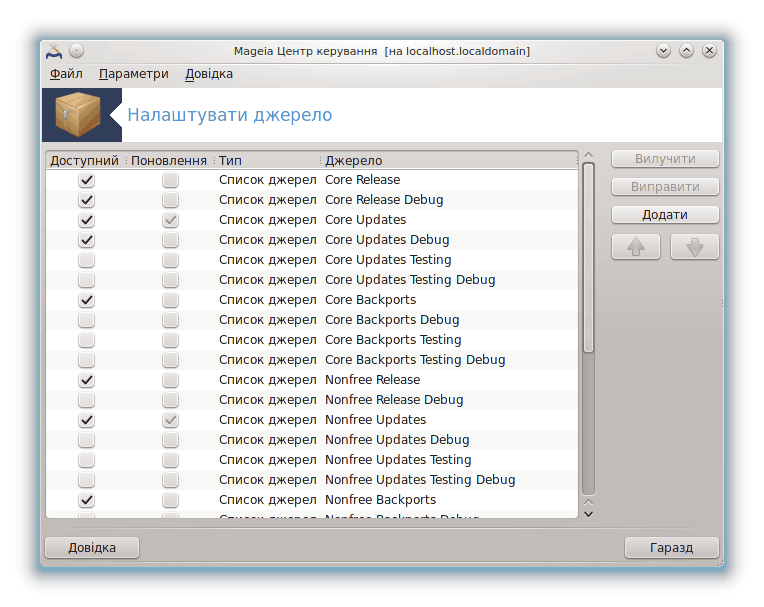Click the Поновлення column header
This screenshot has width=764, height=607.
coord(169,161)
